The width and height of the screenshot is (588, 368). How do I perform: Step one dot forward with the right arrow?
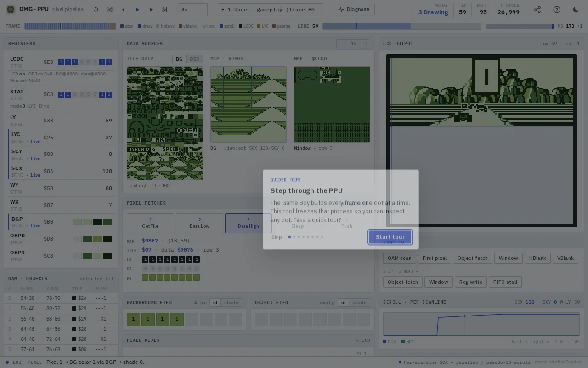pyautogui.click(x=151, y=9)
